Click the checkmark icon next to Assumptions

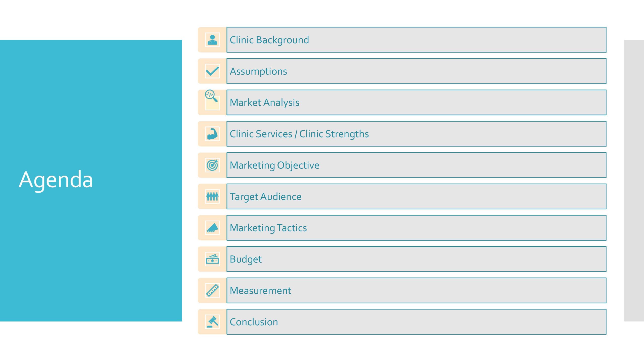[212, 71]
